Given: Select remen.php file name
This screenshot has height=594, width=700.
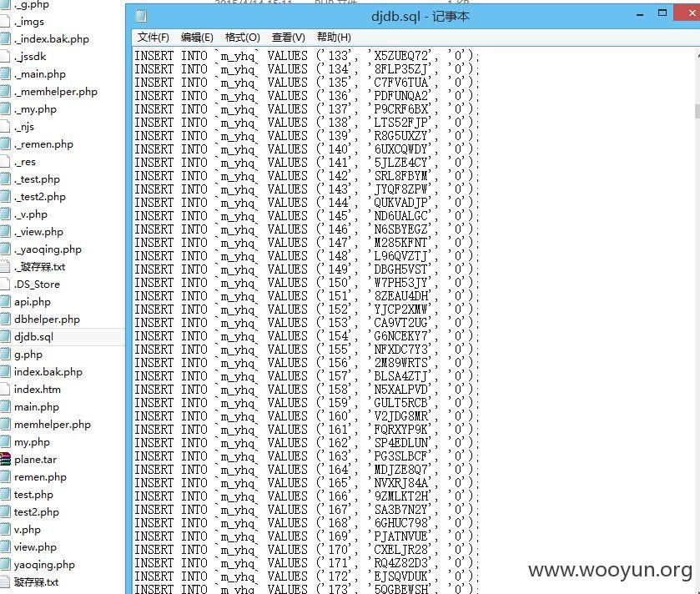Looking at the screenshot, I should [40, 477].
